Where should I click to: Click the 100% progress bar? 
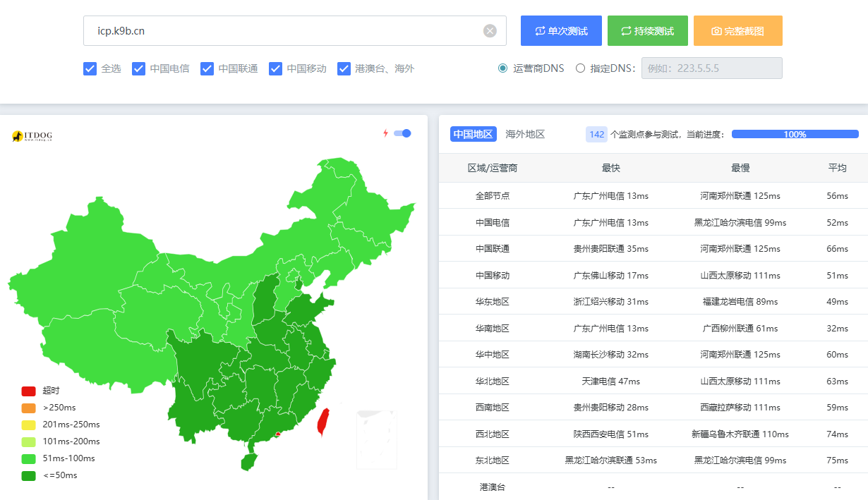coord(795,134)
